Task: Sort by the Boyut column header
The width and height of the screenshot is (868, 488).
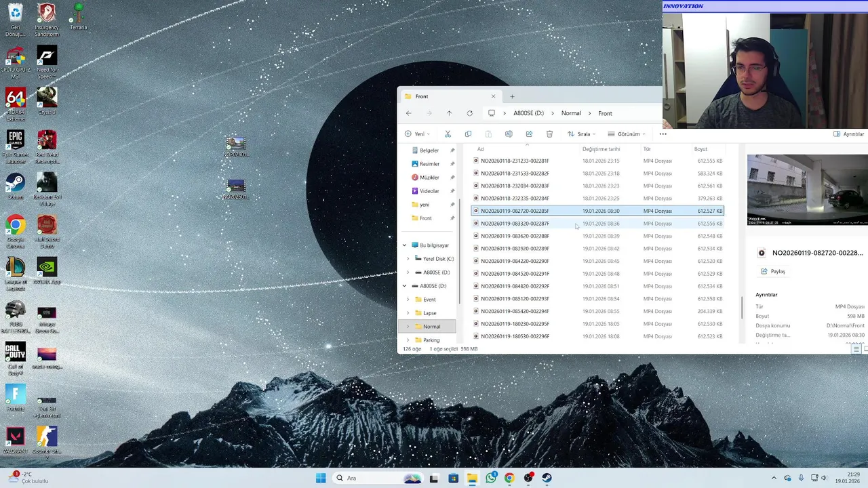Action: (x=701, y=149)
